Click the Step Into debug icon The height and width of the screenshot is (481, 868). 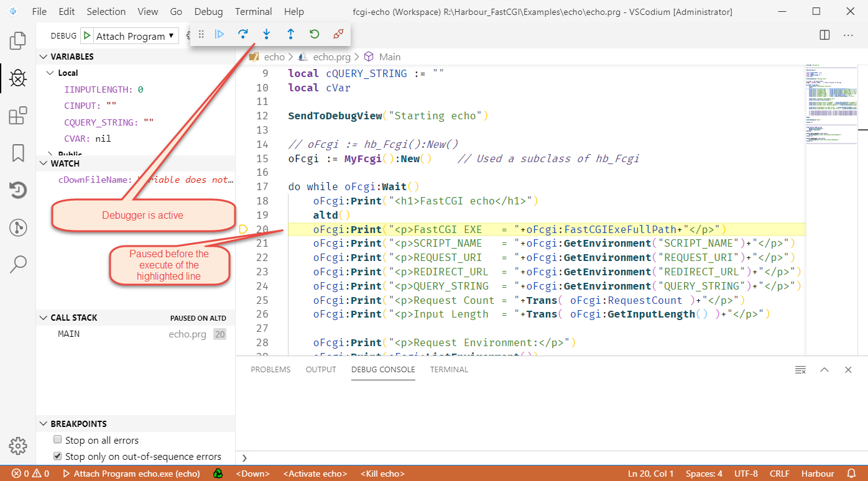tap(267, 34)
